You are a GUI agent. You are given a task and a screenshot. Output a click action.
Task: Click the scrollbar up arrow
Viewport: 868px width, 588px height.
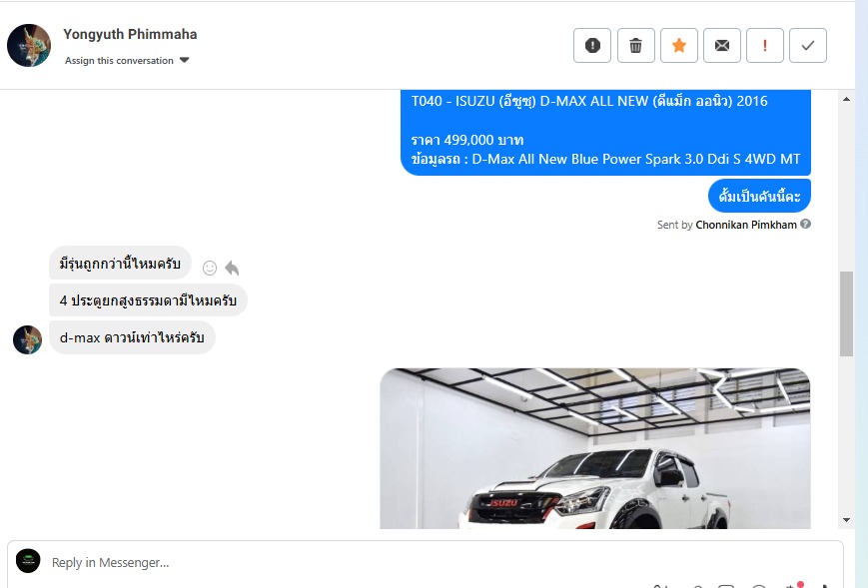pos(846,99)
